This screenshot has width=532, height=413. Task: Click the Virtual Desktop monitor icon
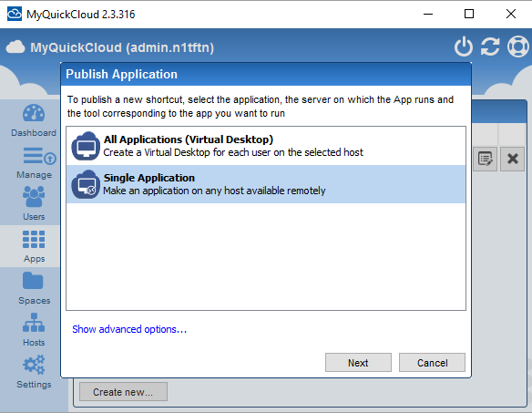coord(86,146)
